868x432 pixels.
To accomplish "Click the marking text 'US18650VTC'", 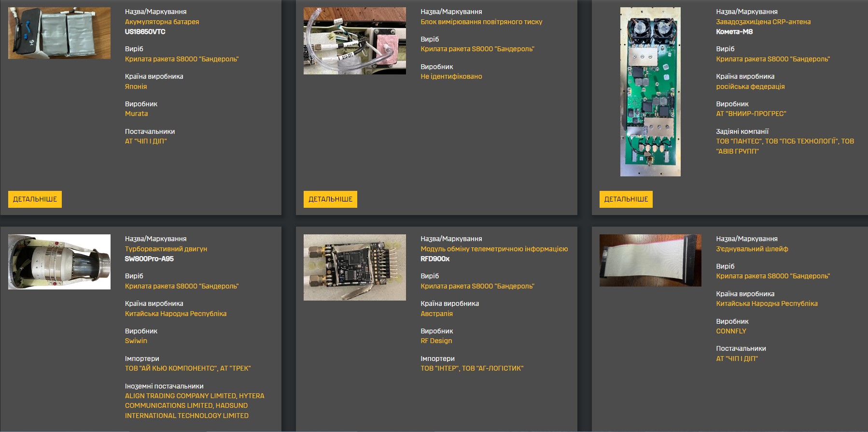I will click(145, 31).
